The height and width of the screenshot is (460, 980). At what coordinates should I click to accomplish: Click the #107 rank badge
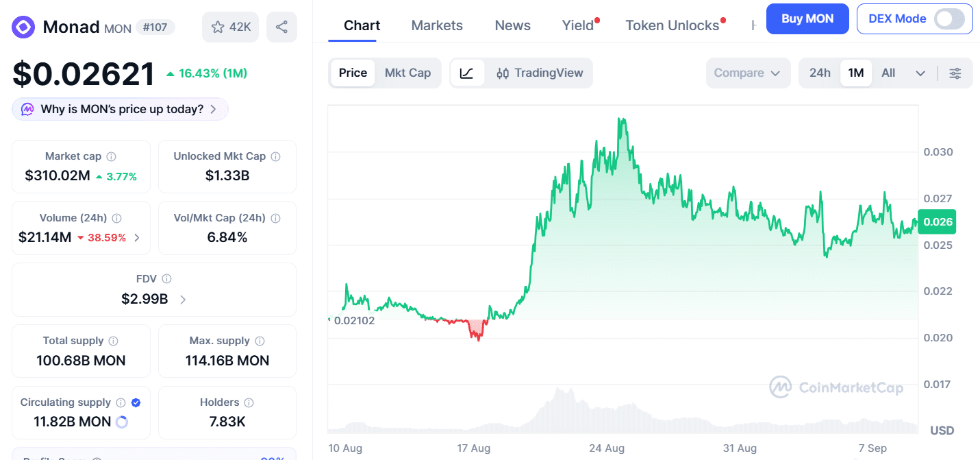coord(155,27)
